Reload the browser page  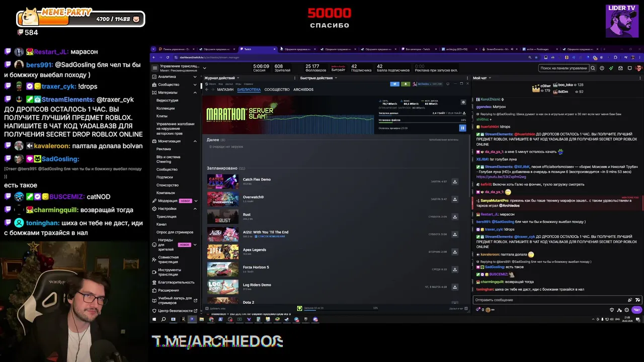click(x=168, y=57)
